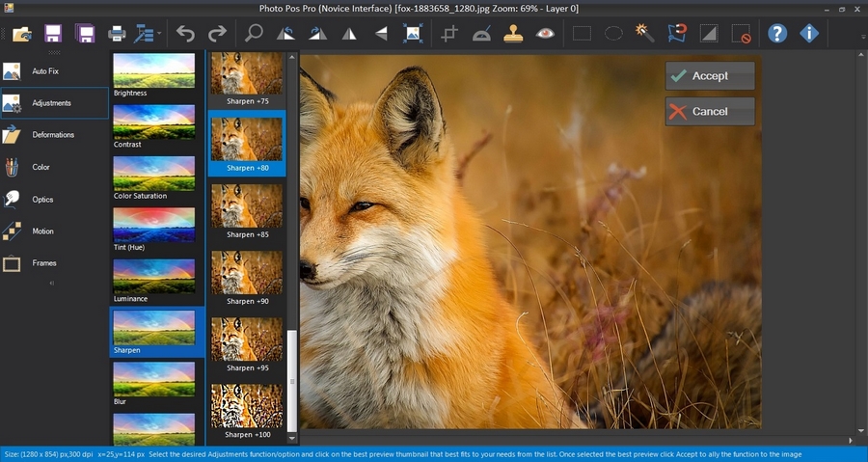Screen dimensions: 868x462
Task: Open the Frames category
Action: click(x=54, y=262)
